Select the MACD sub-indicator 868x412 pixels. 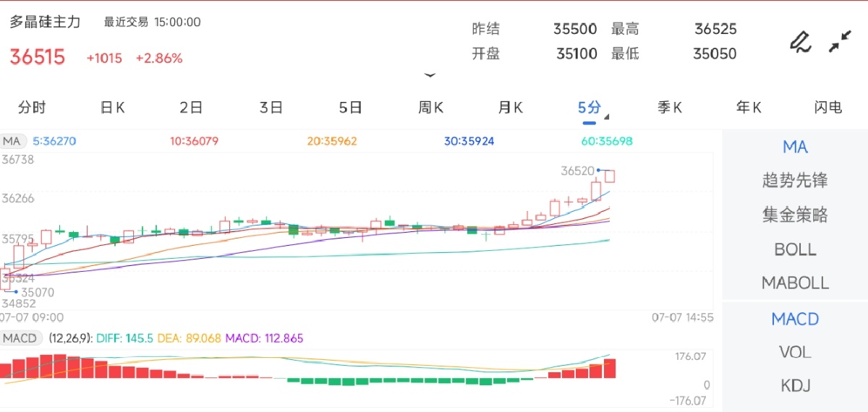tap(795, 319)
